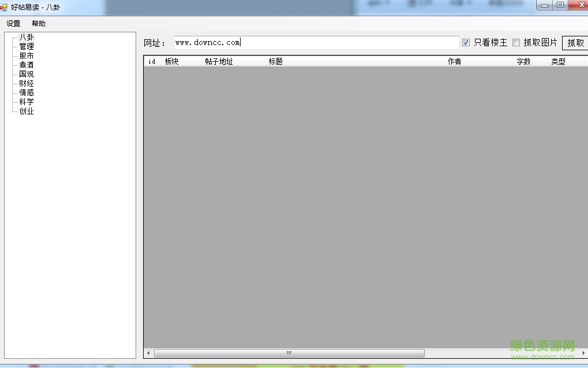
Task: Click the 抓取 button to fetch posts
Action: pyautogui.click(x=575, y=42)
